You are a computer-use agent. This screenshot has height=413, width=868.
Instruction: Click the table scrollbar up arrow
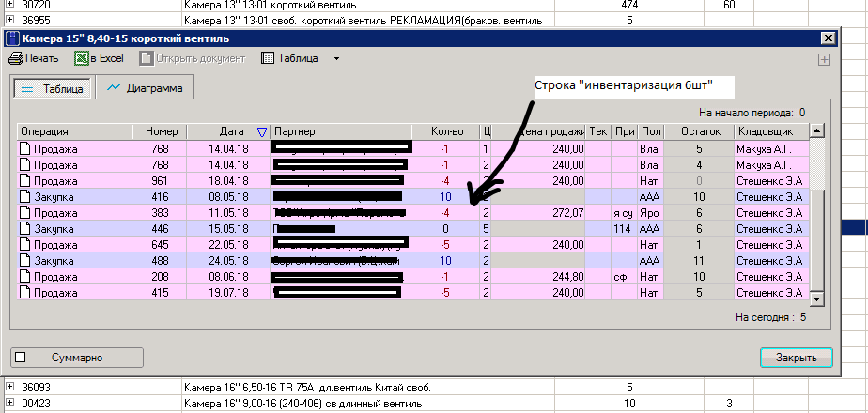click(817, 131)
